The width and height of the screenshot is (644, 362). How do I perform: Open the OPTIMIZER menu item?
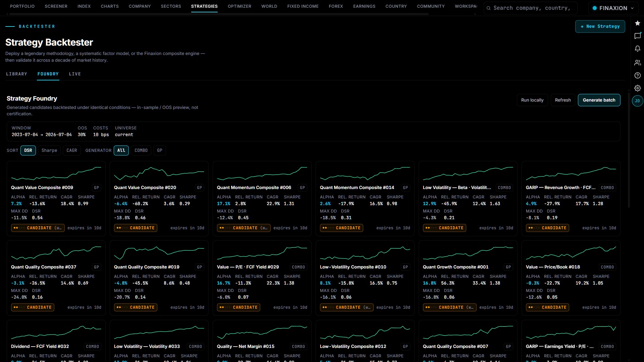[x=239, y=6]
